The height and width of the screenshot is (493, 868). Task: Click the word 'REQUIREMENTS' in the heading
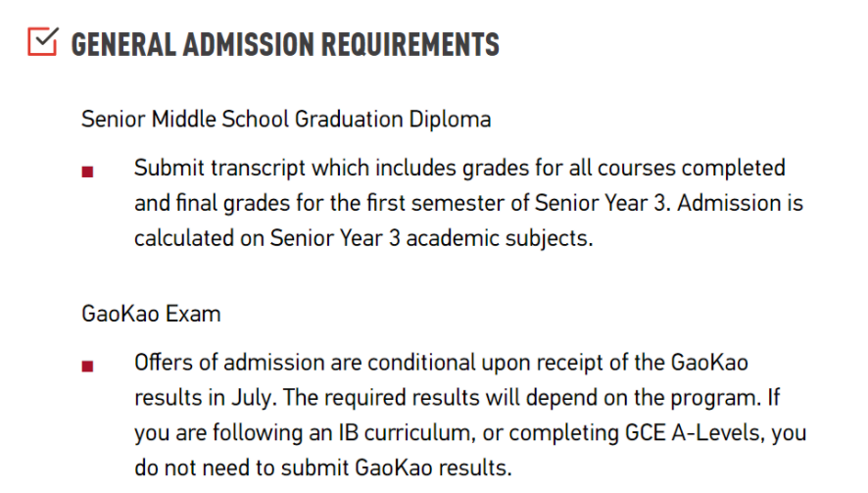(x=410, y=45)
